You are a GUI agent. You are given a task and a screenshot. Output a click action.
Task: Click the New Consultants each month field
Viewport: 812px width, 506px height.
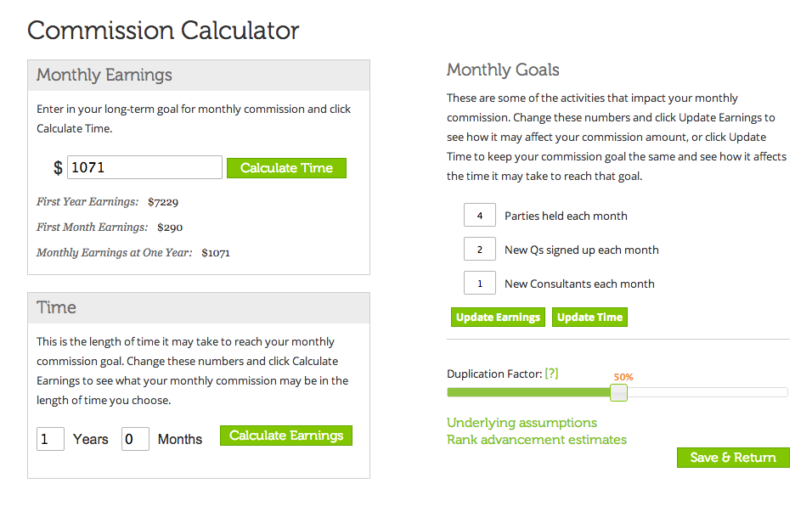[480, 283]
